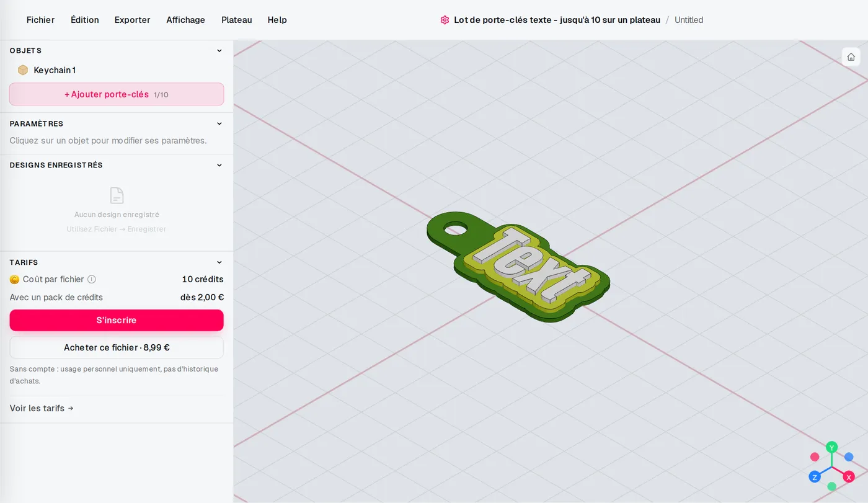The height and width of the screenshot is (503, 868).
Task: Open the Exporter menu
Action: coord(132,20)
